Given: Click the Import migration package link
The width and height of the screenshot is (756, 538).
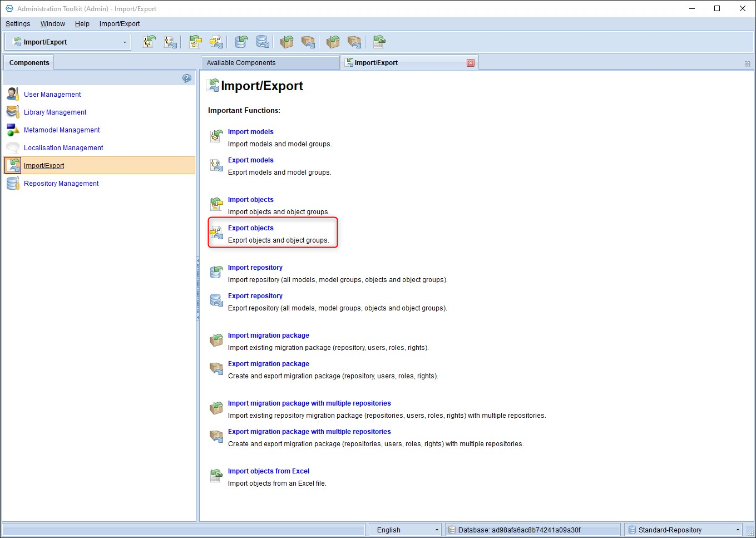Looking at the screenshot, I should tap(269, 335).
